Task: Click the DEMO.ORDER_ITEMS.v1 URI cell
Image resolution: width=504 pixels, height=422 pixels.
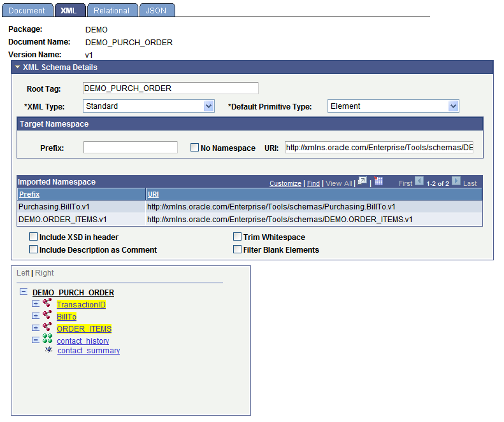Action: tap(313, 220)
